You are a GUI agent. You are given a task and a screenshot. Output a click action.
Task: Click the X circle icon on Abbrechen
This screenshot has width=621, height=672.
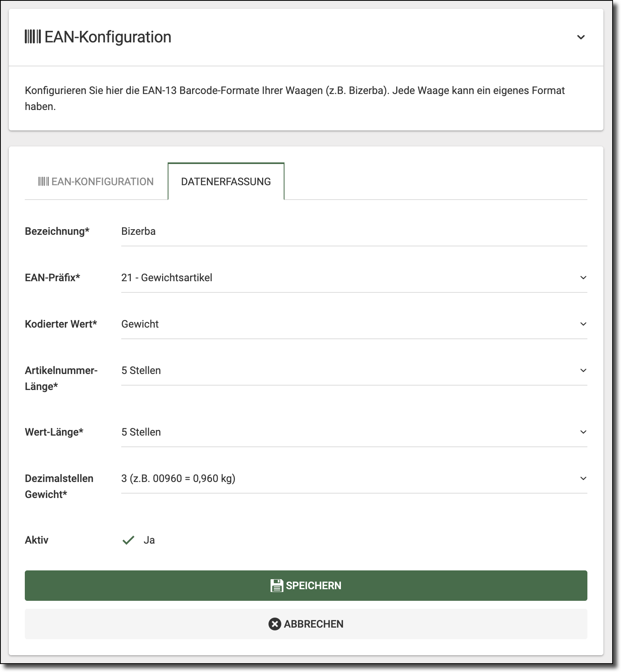274,624
